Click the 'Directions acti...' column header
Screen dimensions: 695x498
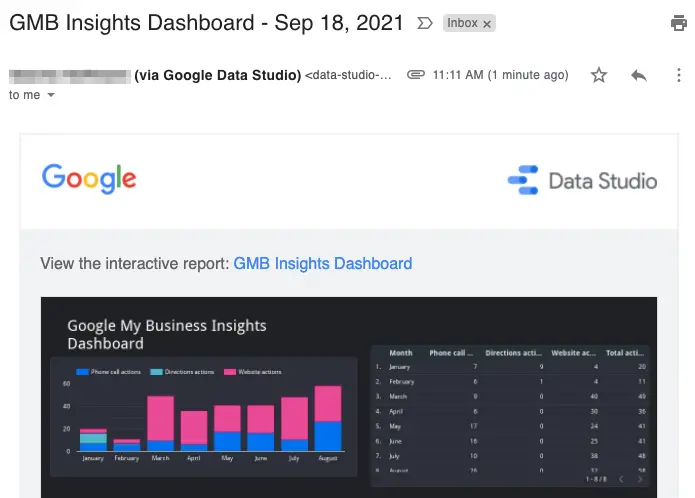(x=513, y=353)
